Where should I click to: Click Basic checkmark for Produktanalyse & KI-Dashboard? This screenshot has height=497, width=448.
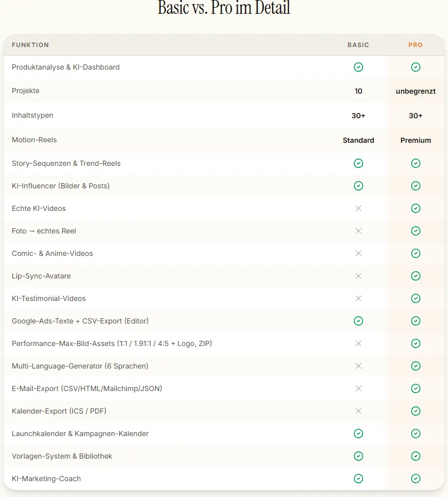359,67
